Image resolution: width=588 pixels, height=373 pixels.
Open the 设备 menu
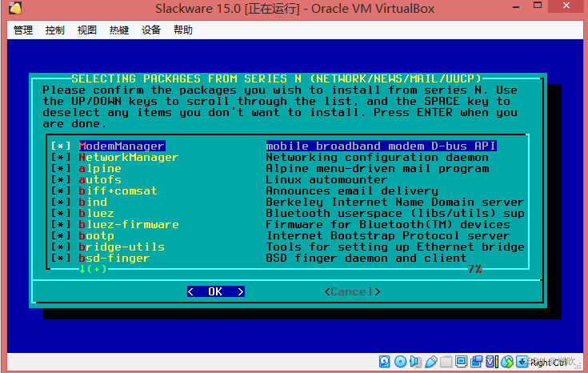[151, 30]
